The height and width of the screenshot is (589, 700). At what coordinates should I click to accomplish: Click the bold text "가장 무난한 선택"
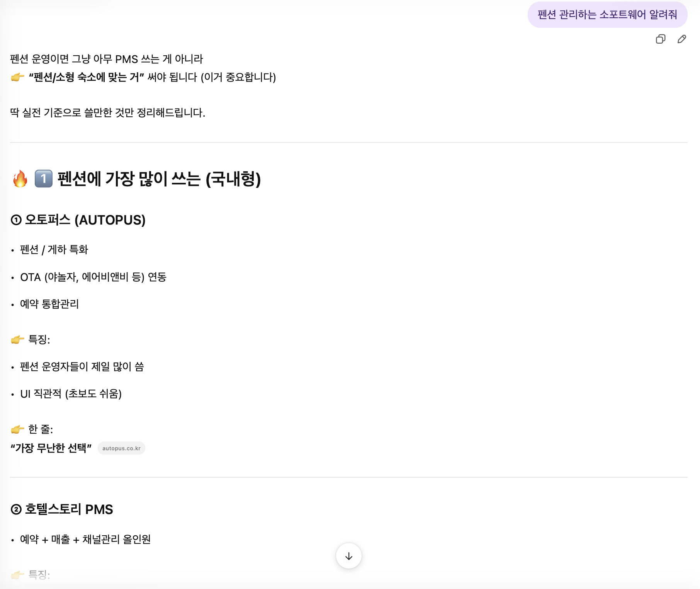[x=51, y=448]
